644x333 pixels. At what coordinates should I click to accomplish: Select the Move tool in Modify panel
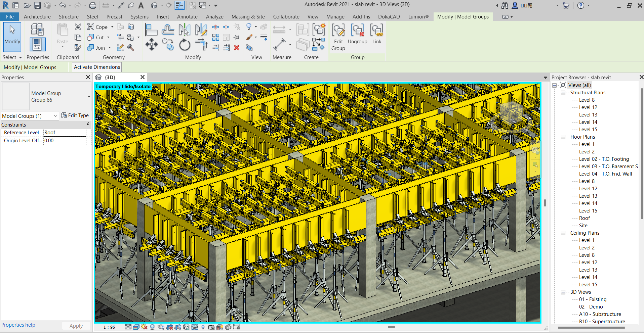(151, 45)
